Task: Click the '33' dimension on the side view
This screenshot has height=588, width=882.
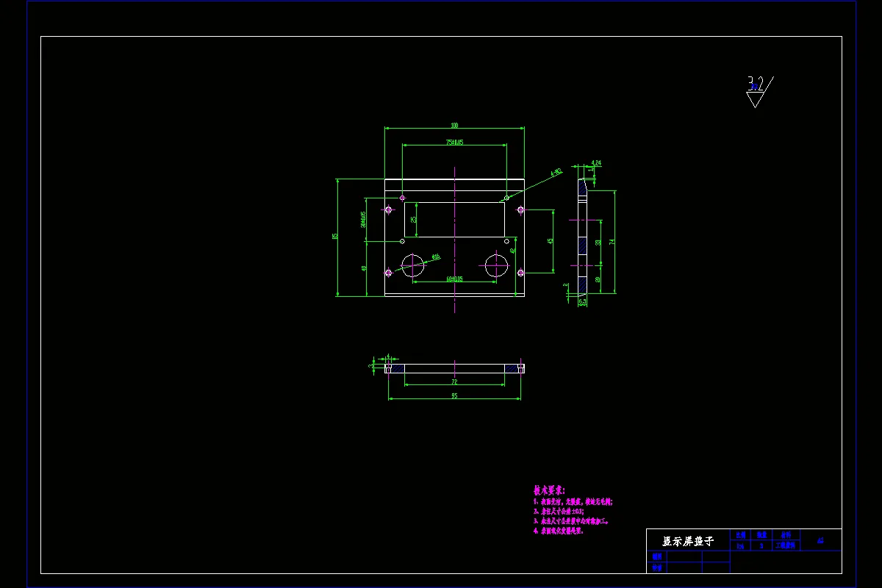Action: point(598,242)
